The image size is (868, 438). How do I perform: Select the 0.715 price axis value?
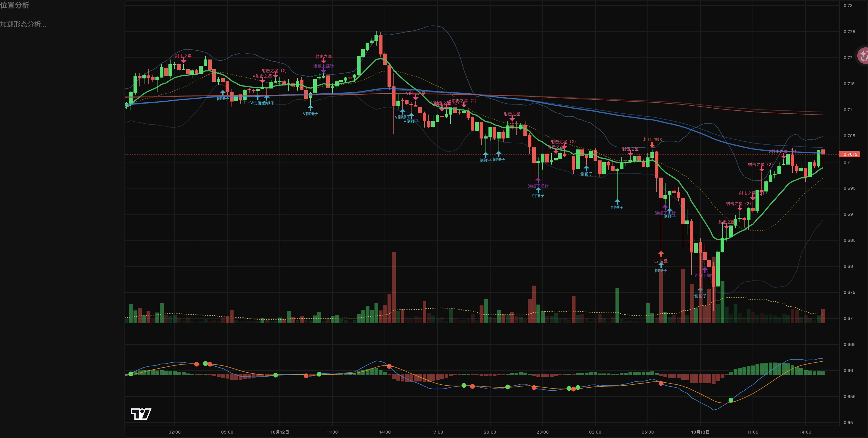pyautogui.click(x=849, y=84)
